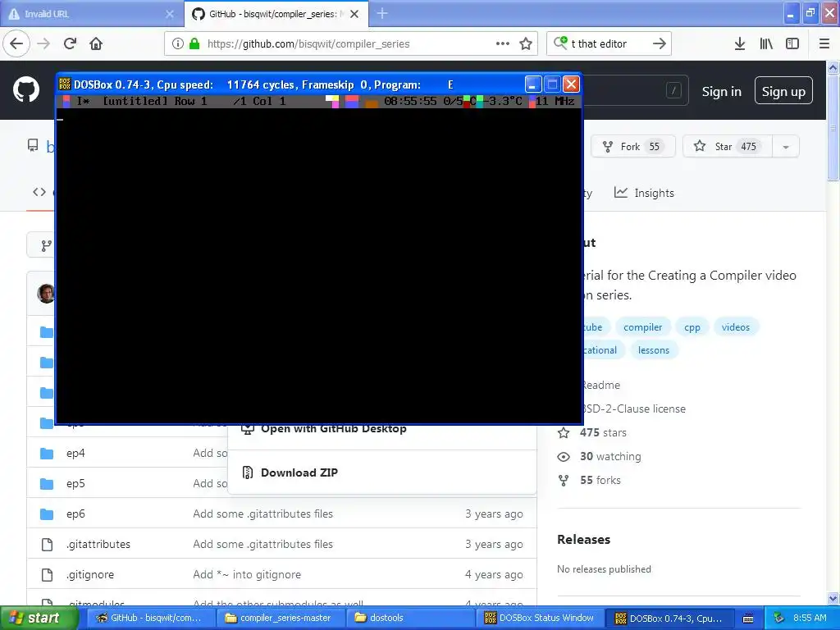Open the ep5 folder link
This screenshot has width=840, height=630.
click(x=75, y=484)
